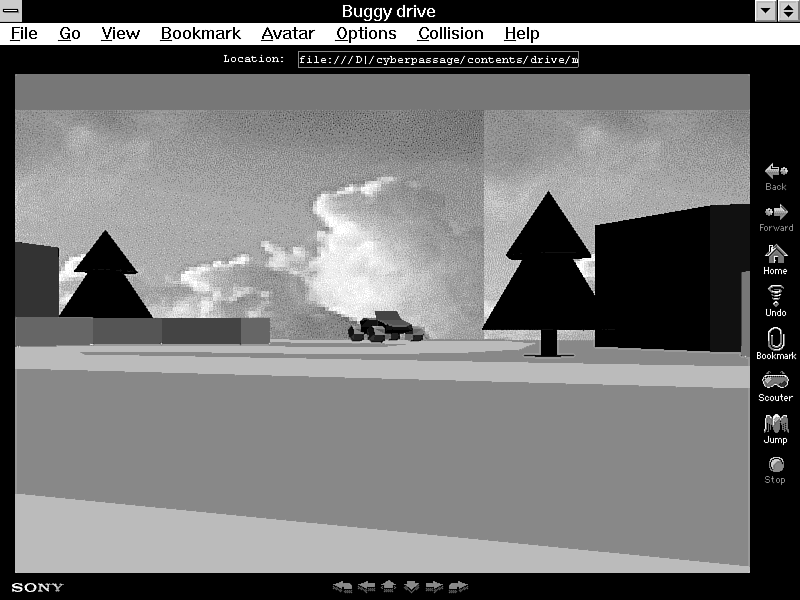This screenshot has width=800, height=600.
Task: Click the buggy car in the scene
Action: tap(381, 326)
